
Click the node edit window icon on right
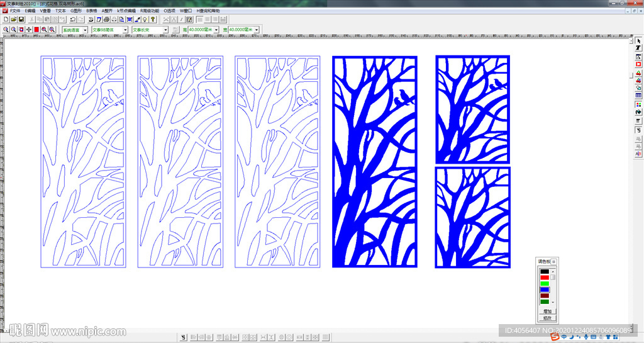click(x=639, y=57)
